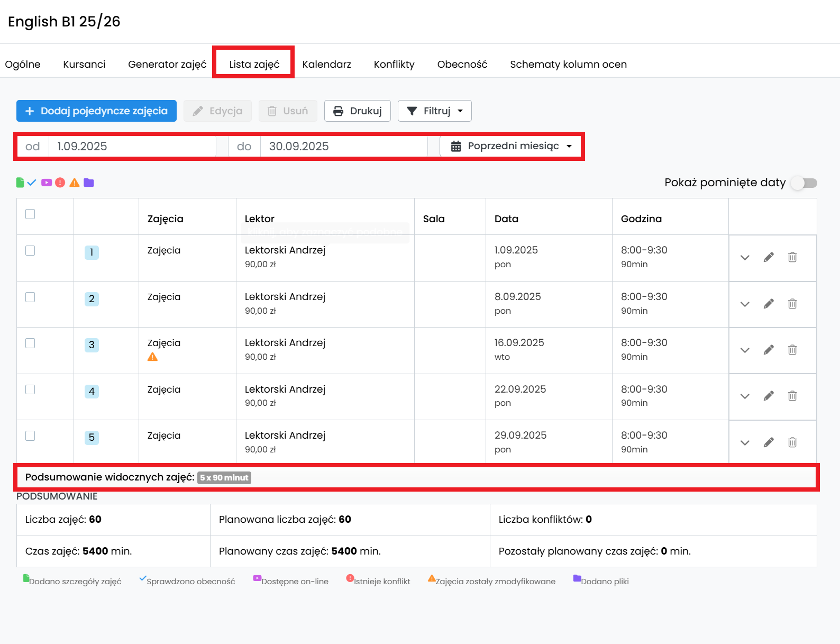The height and width of the screenshot is (644, 840).
Task: Click 'Dodaj pojedyncze zajęcia' button
Action: pyautogui.click(x=96, y=111)
